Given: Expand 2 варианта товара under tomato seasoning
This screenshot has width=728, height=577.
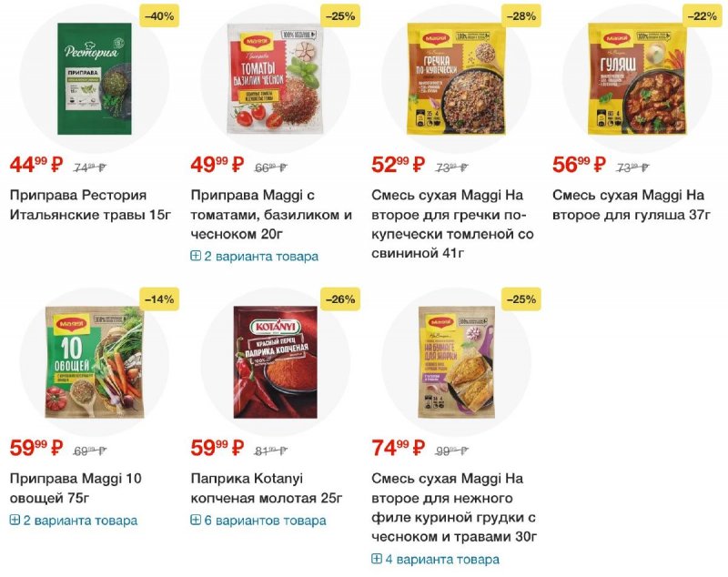Looking at the screenshot, I should 255,257.
